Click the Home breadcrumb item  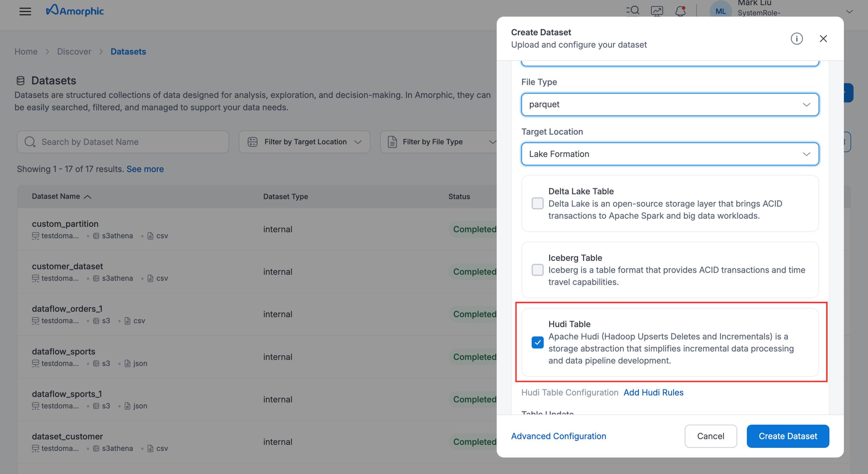click(x=26, y=51)
